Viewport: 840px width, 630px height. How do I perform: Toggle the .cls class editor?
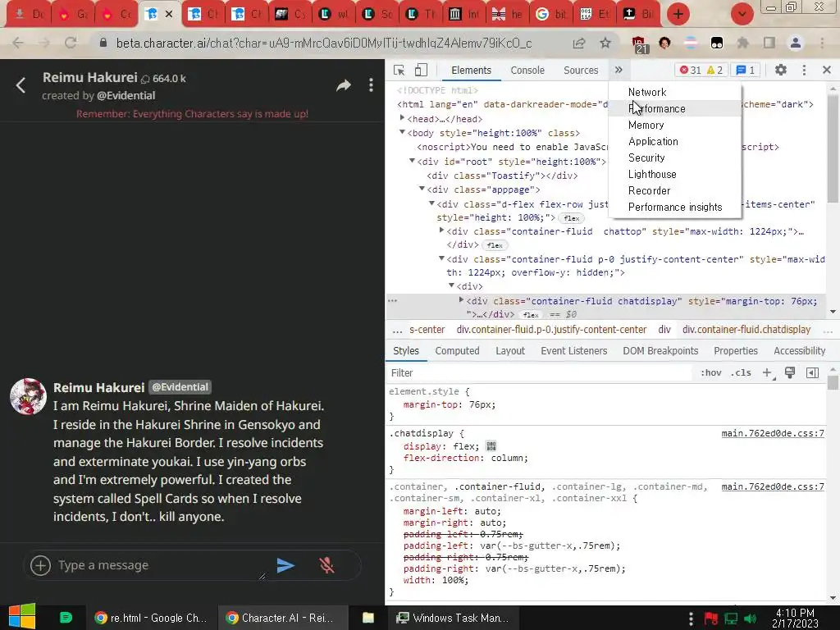click(x=741, y=373)
